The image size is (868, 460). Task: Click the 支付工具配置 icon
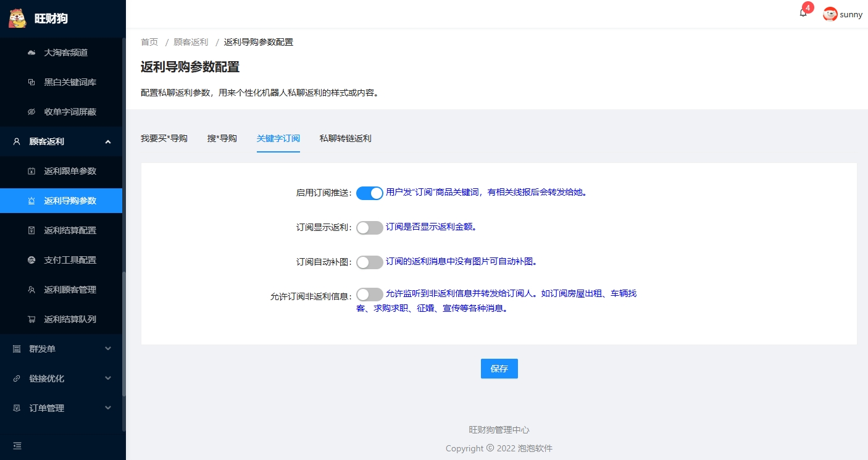31,261
